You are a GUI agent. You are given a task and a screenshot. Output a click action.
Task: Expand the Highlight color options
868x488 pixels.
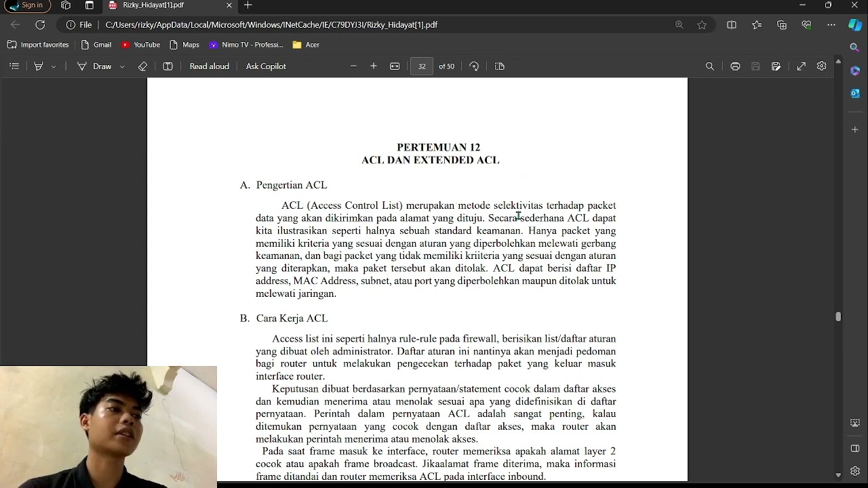pos(54,66)
